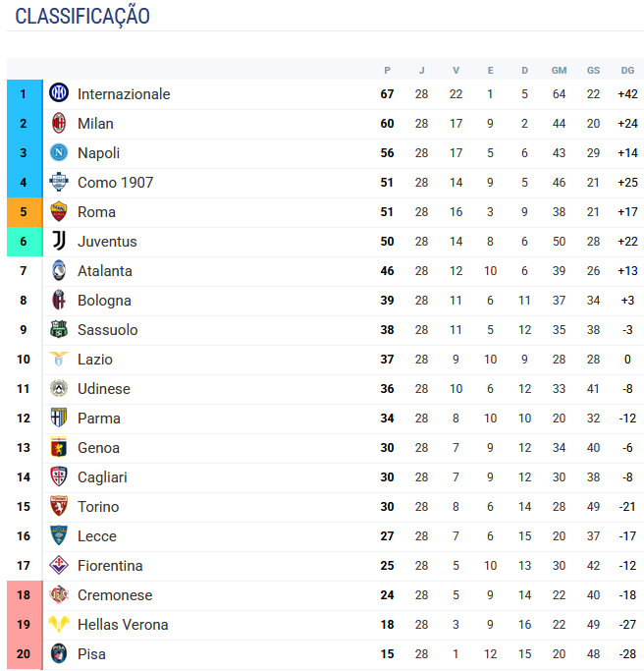Click the Roma club crest
Image resolution: width=644 pixels, height=671 pixels.
click(59, 211)
